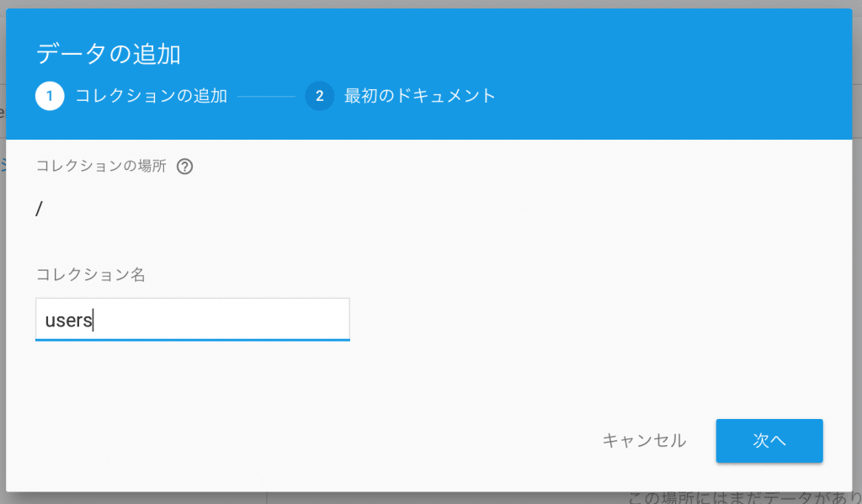The height and width of the screenshot is (504, 862).
Task: Open help for コレクションの場所
Action: (x=184, y=167)
